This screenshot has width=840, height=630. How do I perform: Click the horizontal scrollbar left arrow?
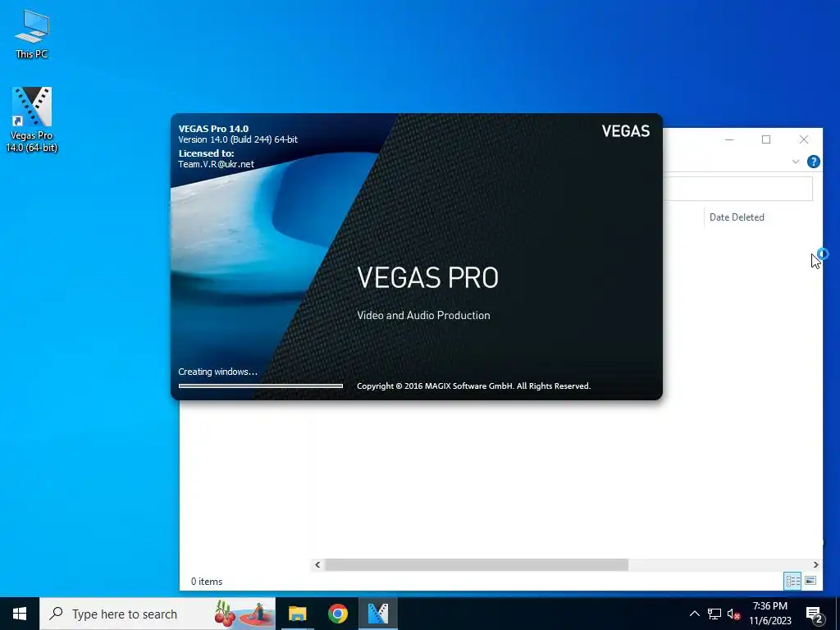tap(317, 564)
